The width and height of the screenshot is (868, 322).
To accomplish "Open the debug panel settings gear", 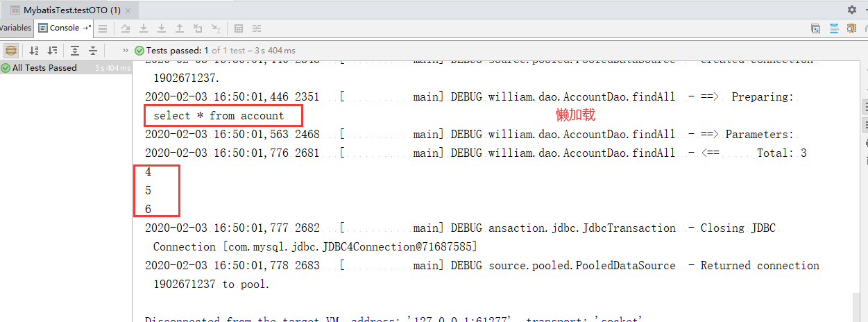I will (852, 10).
